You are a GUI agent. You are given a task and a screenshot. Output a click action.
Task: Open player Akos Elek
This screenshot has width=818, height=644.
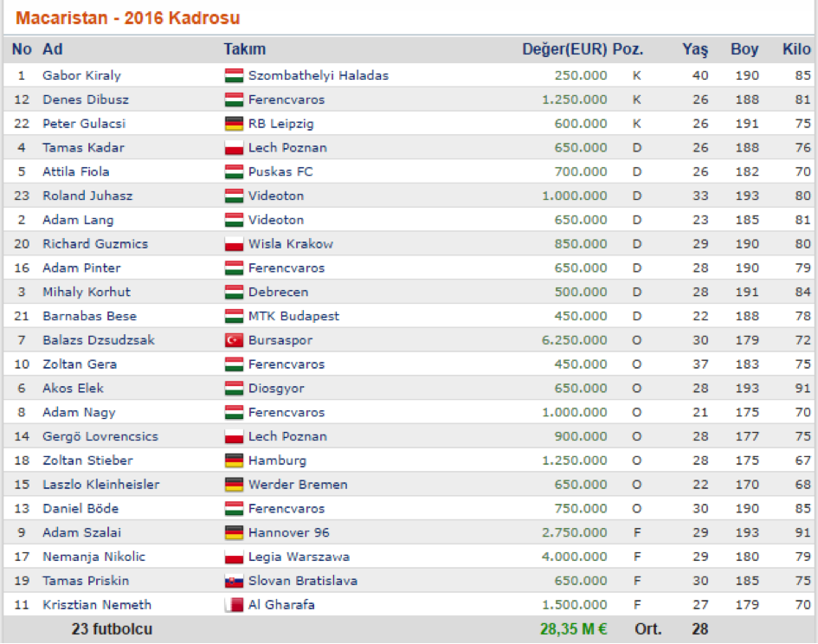tap(73, 389)
